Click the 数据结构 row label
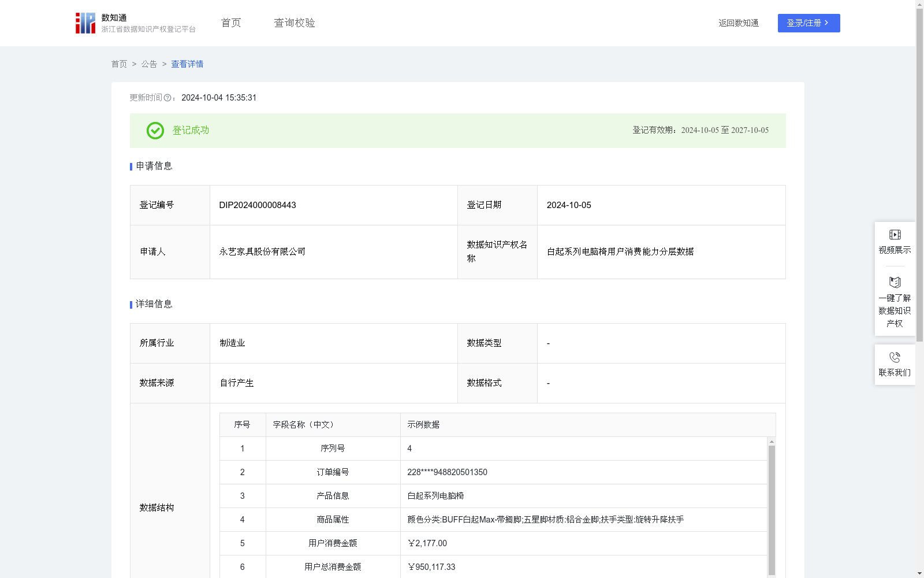Screen dimensions: 924x578 pyautogui.click(x=157, y=507)
